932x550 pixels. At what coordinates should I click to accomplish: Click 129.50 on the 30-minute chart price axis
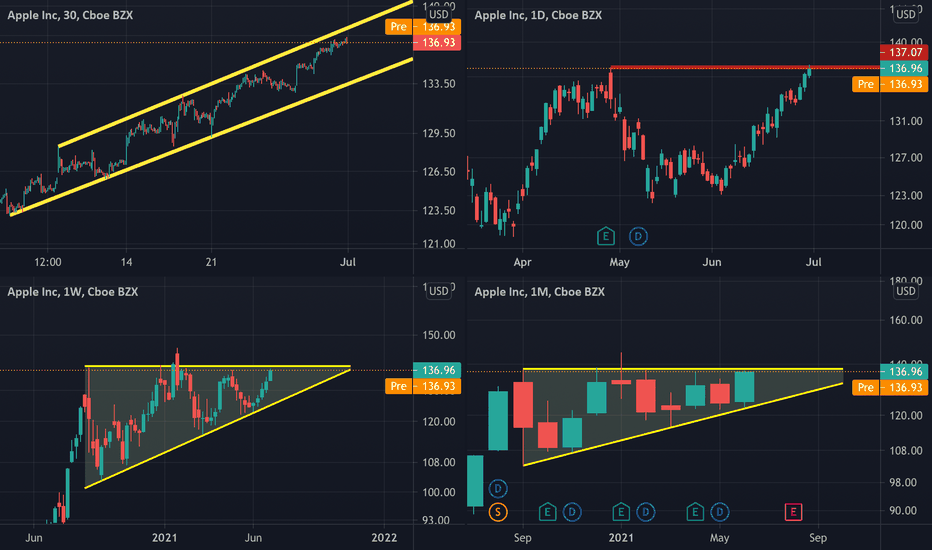point(439,133)
